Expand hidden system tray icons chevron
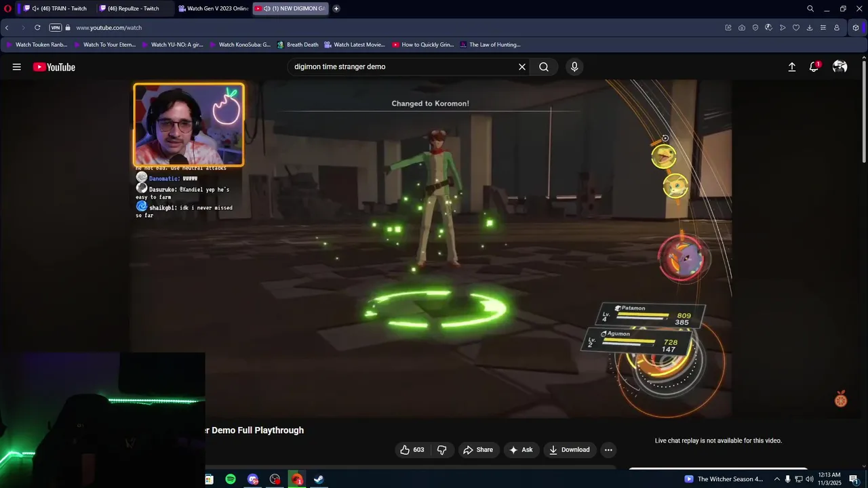 [777, 479]
